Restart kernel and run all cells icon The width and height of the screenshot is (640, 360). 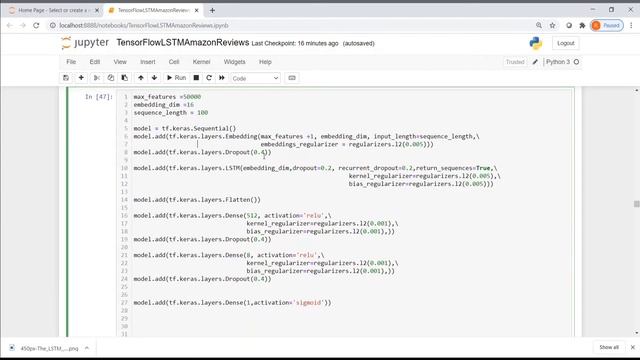(x=222, y=78)
